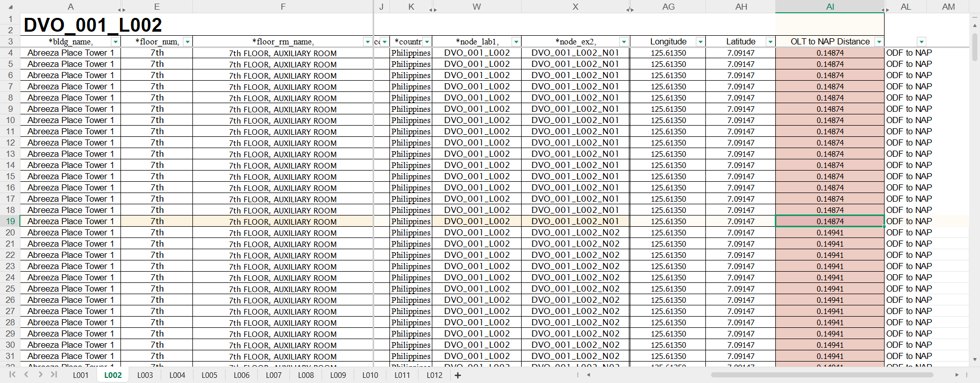Select column E by its header
The width and height of the screenshot is (980, 383).
click(x=157, y=7)
